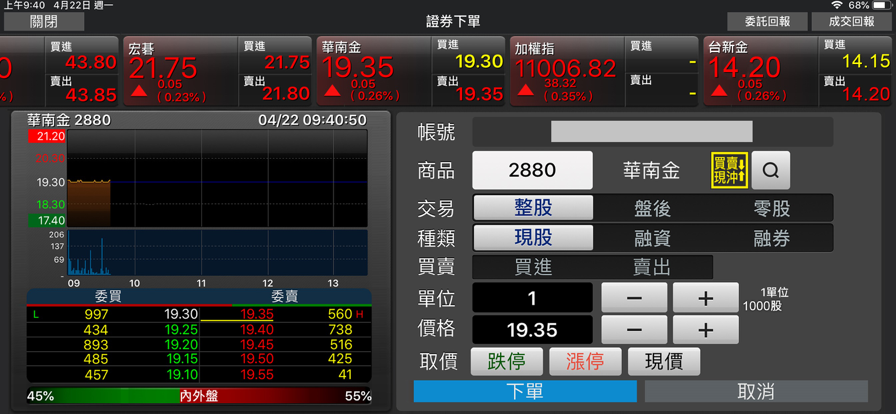Image resolution: width=896 pixels, height=414 pixels.
Task: Tap the 商品 stock code field 2880
Action: coord(532,171)
